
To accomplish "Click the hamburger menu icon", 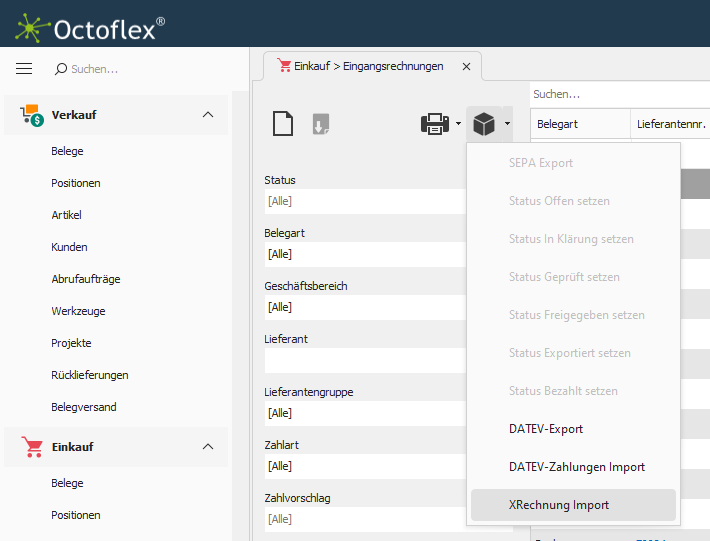I will (x=24, y=69).
